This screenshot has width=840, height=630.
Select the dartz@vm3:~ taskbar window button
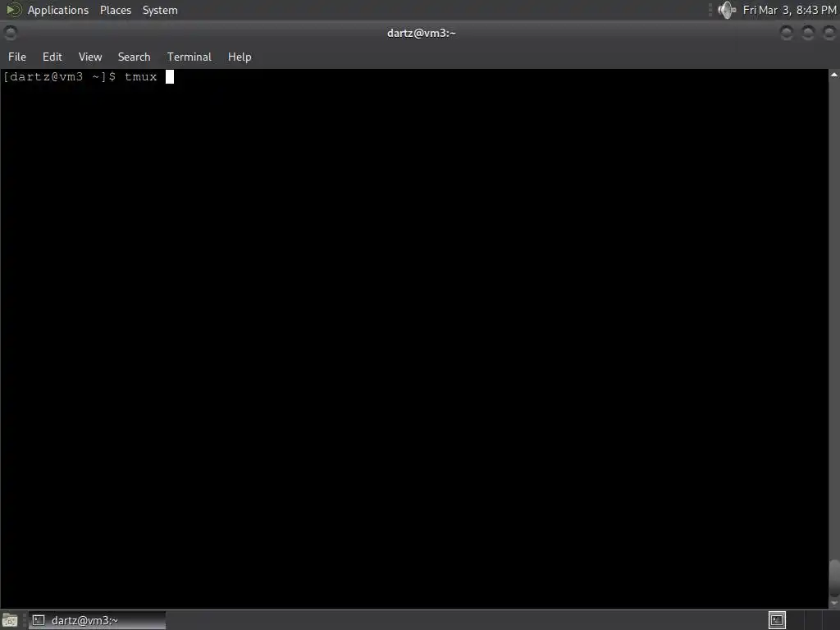97,620
